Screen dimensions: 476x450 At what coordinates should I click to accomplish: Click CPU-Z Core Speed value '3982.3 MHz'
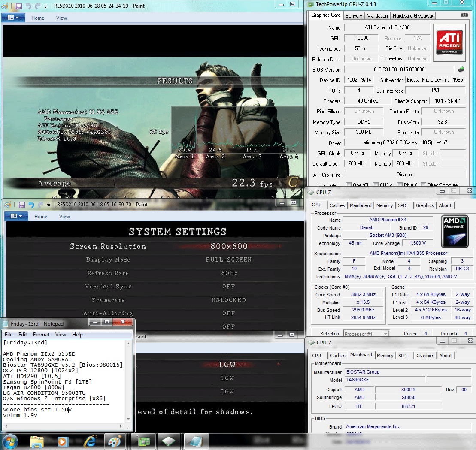363,294
